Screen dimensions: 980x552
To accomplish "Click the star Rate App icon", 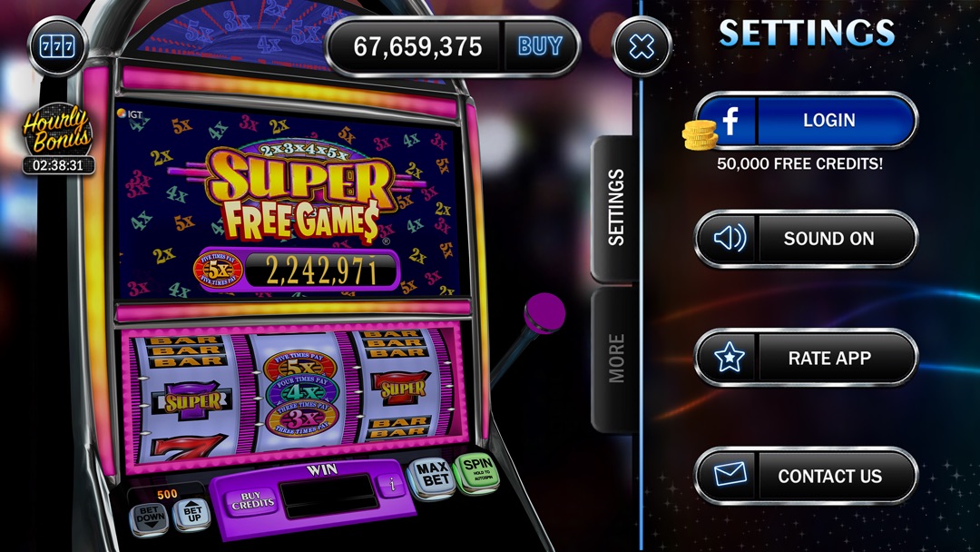I will click(x=729, y=358).
